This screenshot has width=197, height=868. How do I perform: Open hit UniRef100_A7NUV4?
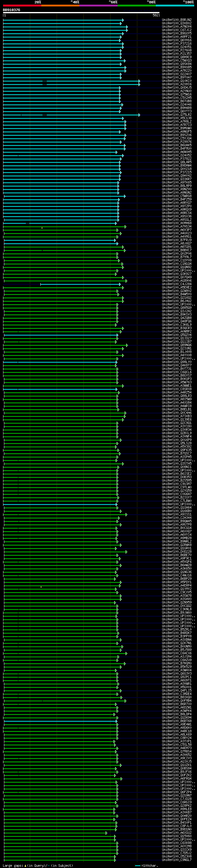(177, 26)
